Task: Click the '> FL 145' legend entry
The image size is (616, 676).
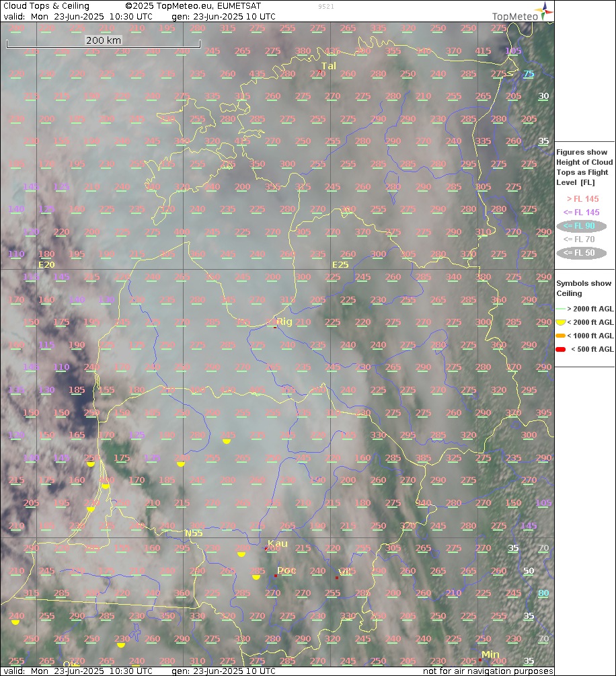Action: coord(583,199)
